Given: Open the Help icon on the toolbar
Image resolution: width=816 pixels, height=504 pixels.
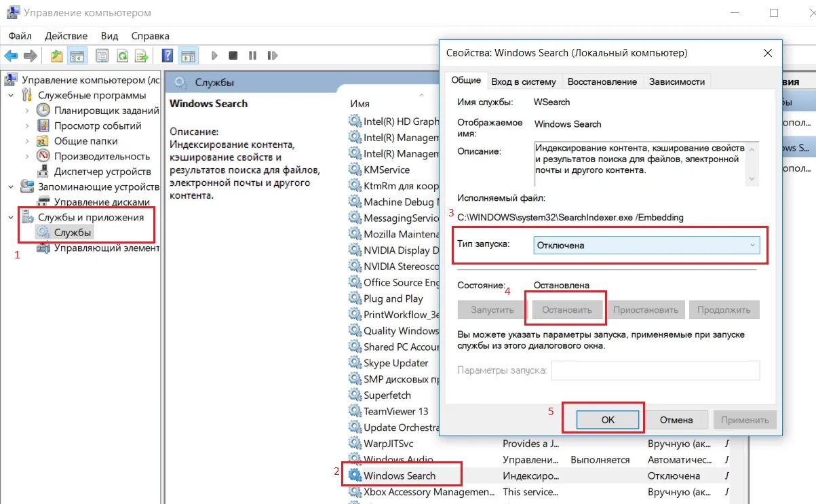Looking at the screenshot, I should pos(168,55).
